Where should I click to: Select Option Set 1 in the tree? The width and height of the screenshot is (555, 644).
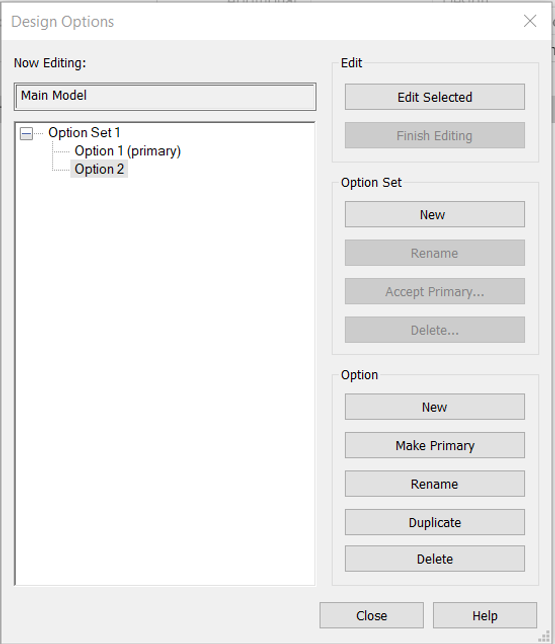click(84, 133)
